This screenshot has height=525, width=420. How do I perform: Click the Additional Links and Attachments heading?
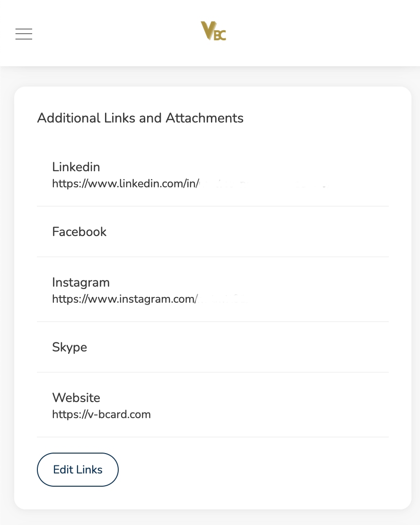point(140,118)
